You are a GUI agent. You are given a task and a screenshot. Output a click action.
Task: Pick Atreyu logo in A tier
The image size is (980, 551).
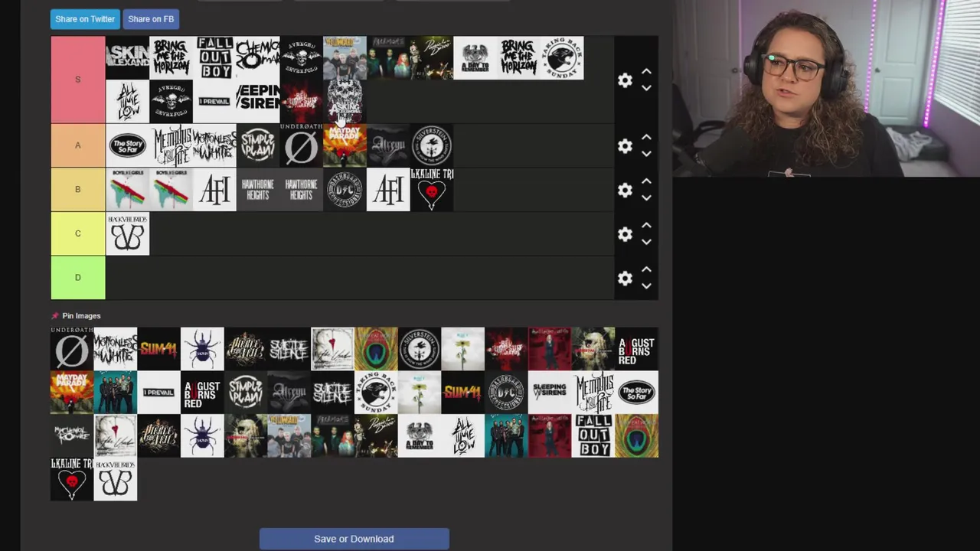point(388,145)
